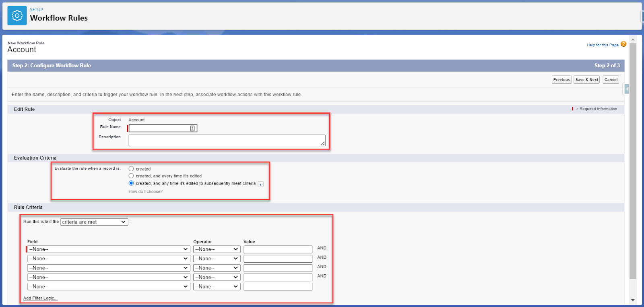Screen dimensions: 644x307
Task: Click the Save & Next button
Action: (x=586, y=80)
